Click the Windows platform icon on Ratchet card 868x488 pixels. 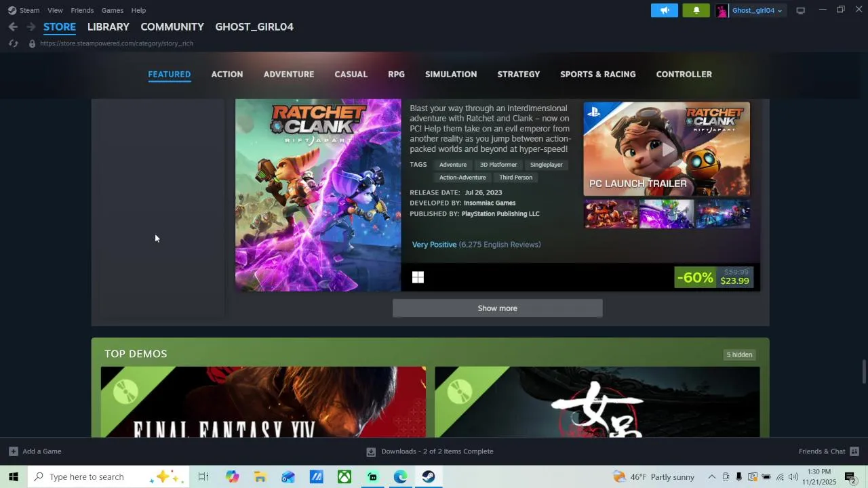point(418,277)
